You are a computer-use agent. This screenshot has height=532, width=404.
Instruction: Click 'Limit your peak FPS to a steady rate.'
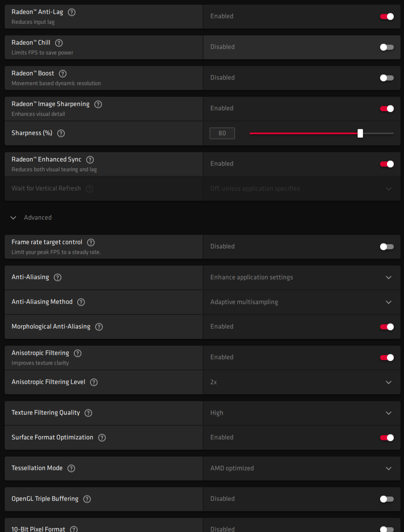click(56, 252)
